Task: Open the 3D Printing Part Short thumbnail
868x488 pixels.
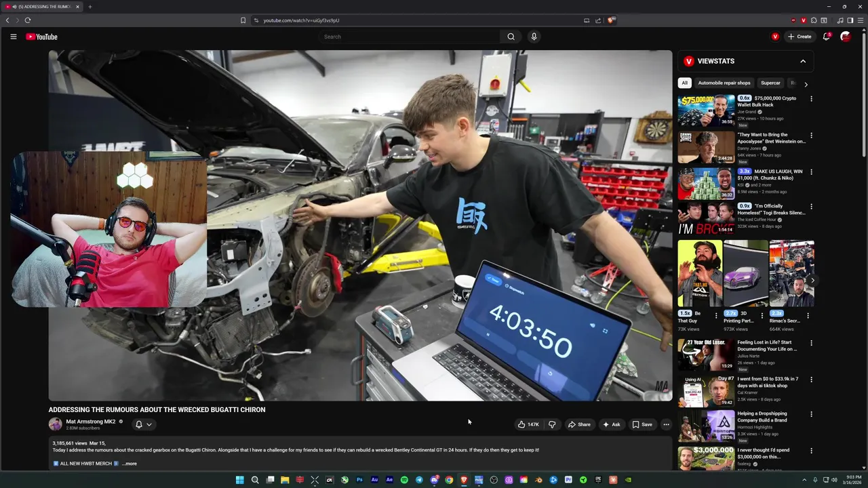Action: (745, 274)
